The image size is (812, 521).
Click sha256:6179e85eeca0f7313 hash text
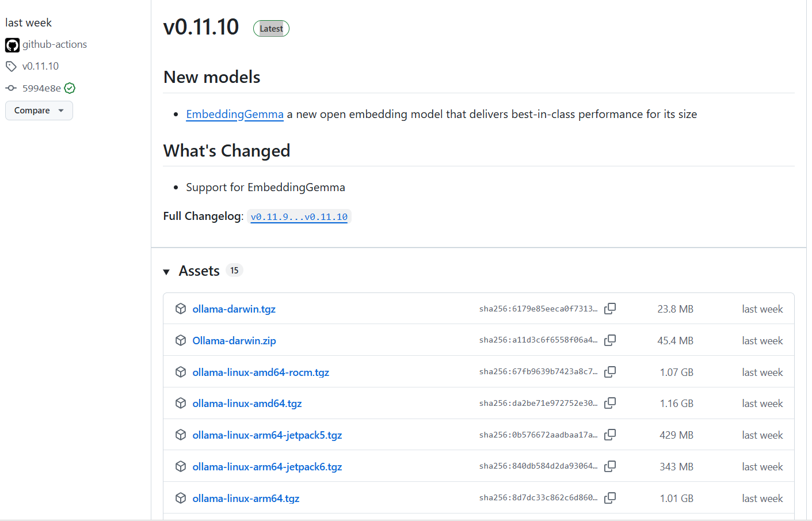coord(538,309)
